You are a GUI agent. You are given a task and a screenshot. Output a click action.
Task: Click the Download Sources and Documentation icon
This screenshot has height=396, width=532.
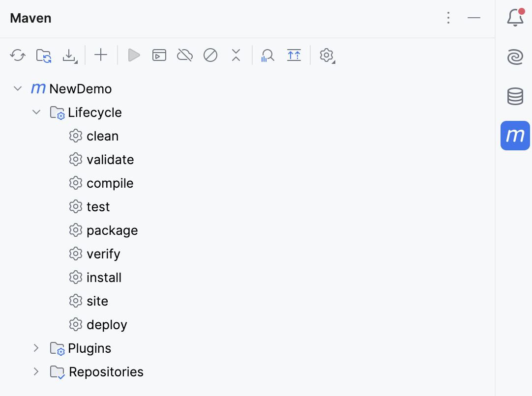coord(70,56)
